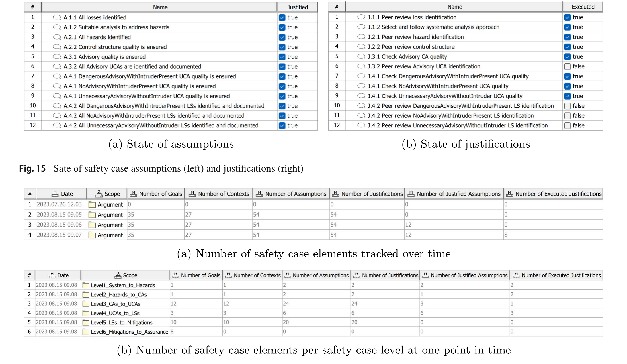Uncheck Justified for A.2.2 Control structure quality
This screenshot has width=627, height=364.
[282, 47]
